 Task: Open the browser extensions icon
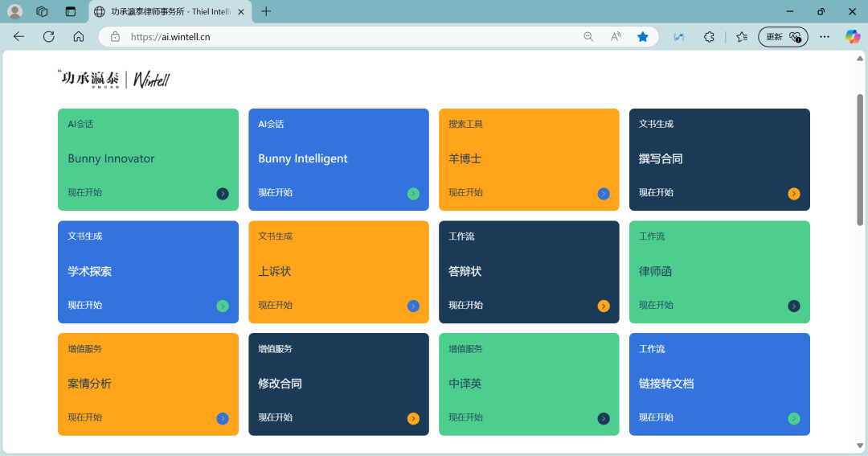point(709,36)
